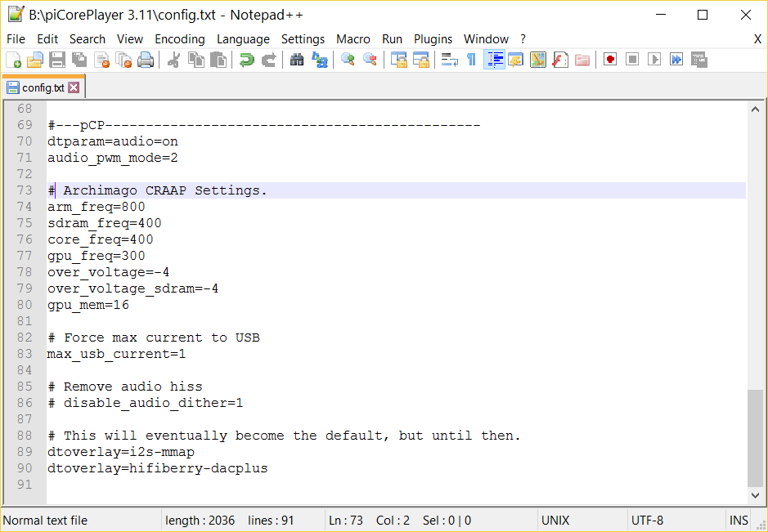Viewport: 768px width, 532px height.
Task: Toggle Word Wrap in the toolbar
Action: [x=449, y=60]
